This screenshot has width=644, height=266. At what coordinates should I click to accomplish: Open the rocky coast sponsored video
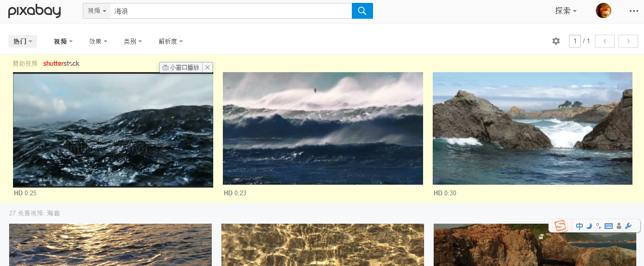[x=532, y=128]
